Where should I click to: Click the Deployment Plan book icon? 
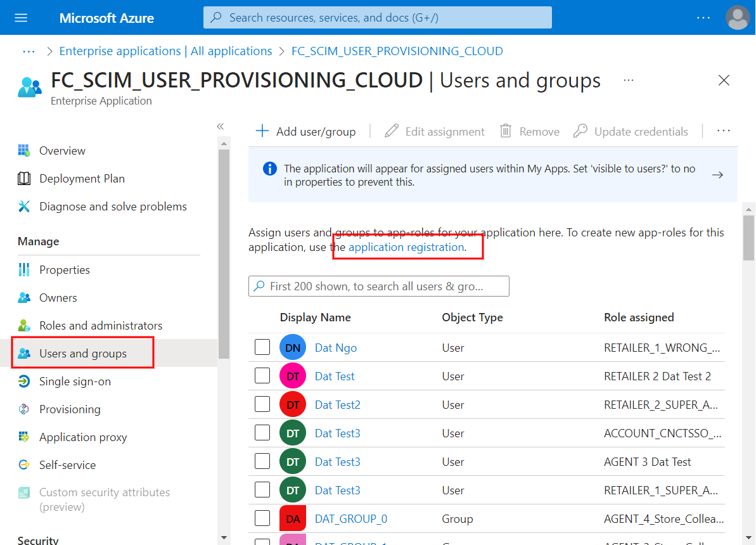pos(24,179)
